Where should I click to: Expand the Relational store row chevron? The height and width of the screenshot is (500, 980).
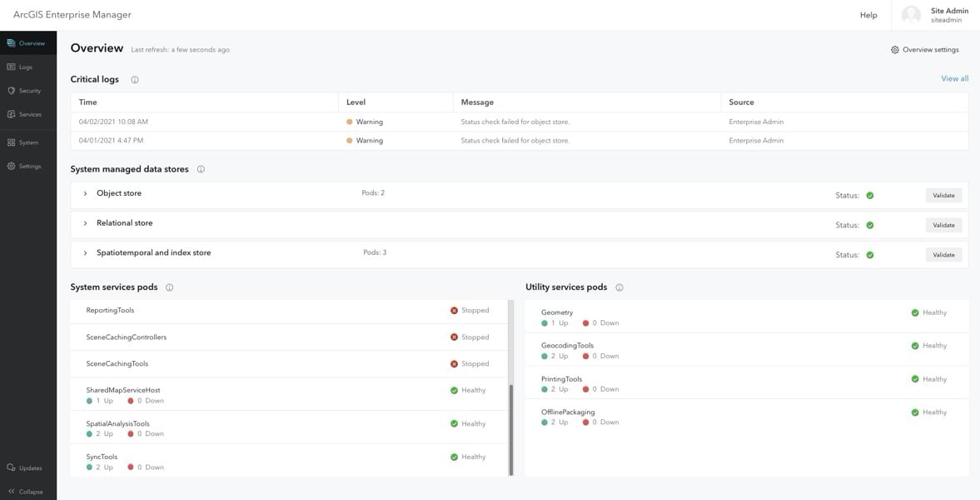click(x=85, y=223)
